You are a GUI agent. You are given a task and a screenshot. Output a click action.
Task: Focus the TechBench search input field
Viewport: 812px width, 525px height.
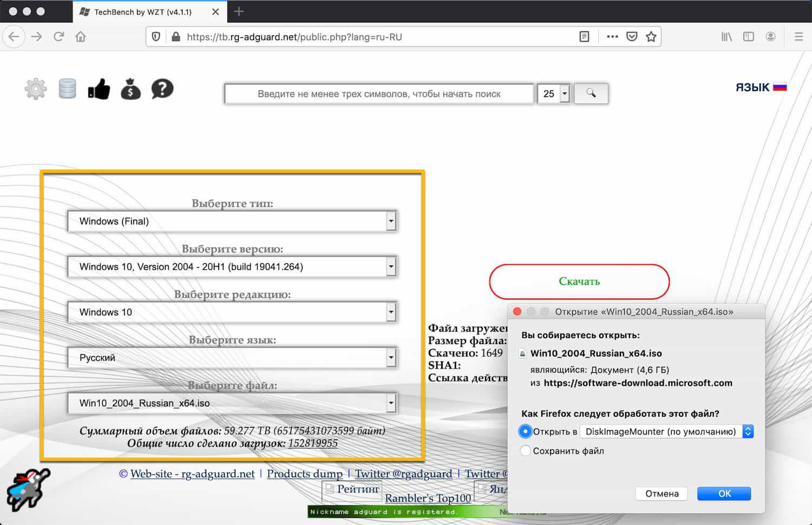point(379,94)
